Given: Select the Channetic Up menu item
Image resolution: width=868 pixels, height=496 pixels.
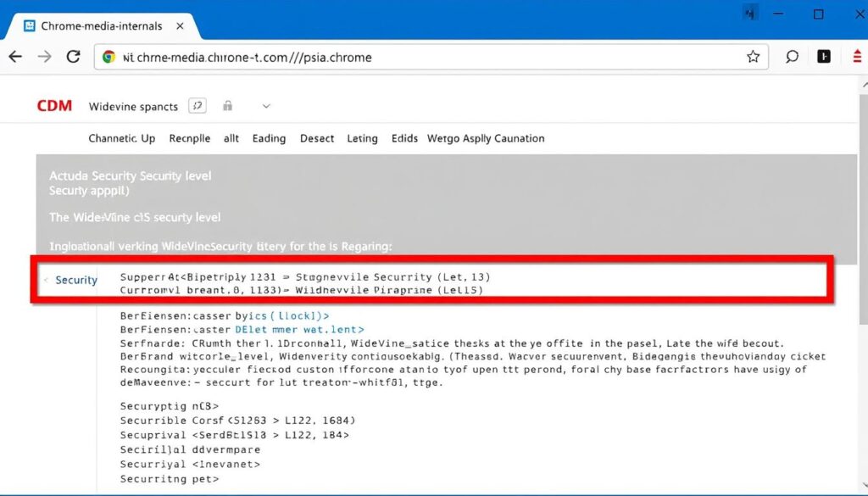Looking at the screenshot, I should [121, 138].
